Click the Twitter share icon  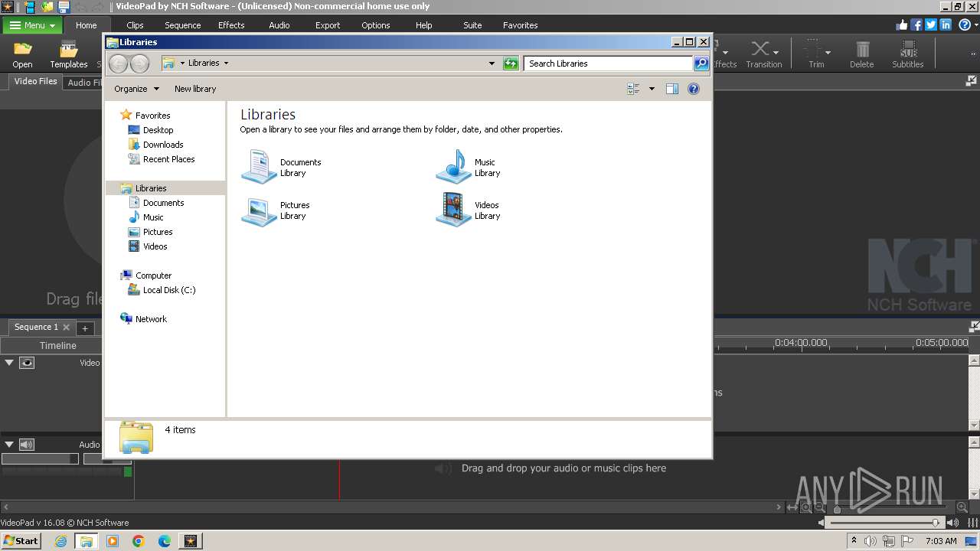(x=931, y=24)
